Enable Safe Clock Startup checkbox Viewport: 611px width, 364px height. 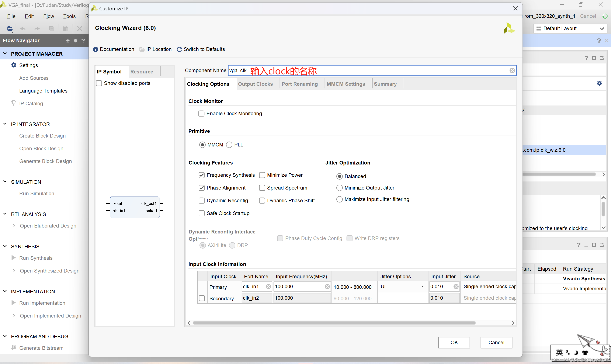tap(202, 213)
